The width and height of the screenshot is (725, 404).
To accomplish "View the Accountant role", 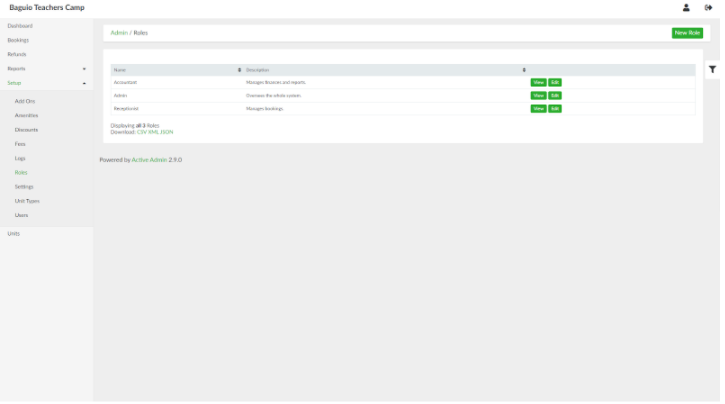I will coord(538,82).
